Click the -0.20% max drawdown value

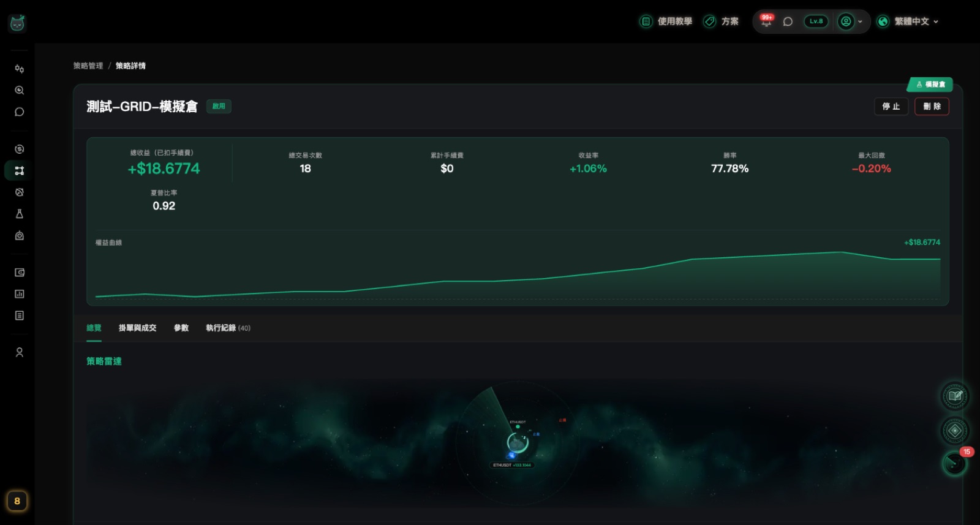point(871,168)
